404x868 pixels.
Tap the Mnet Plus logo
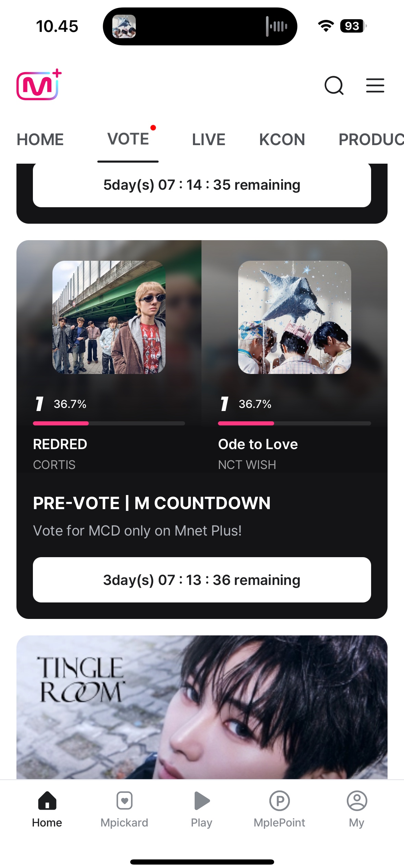[39, 85]
